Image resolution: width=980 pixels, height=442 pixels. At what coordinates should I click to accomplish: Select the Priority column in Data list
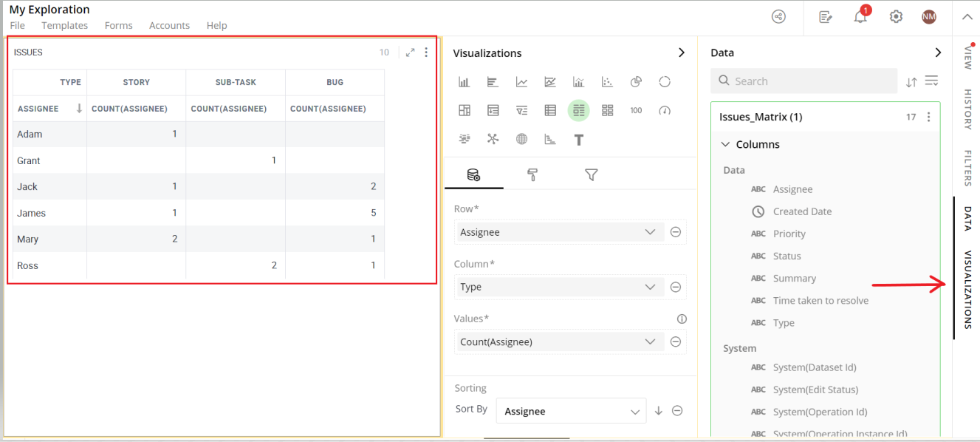click(789, 234)
